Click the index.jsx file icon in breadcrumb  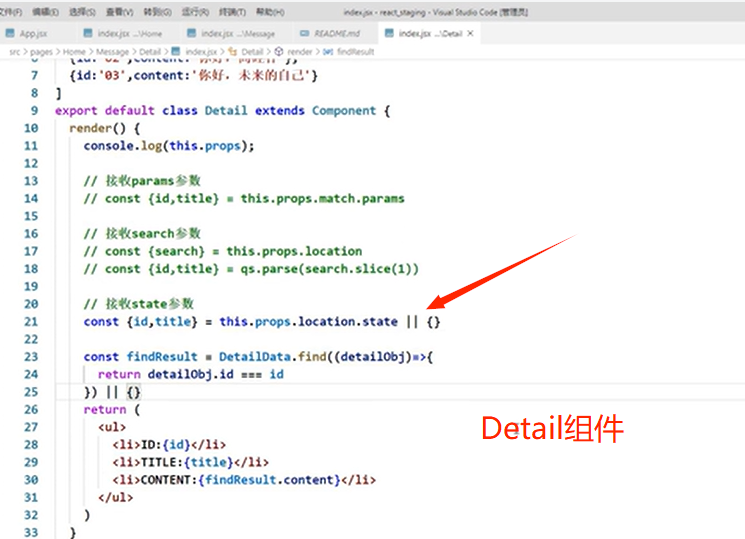pos(176,51)
